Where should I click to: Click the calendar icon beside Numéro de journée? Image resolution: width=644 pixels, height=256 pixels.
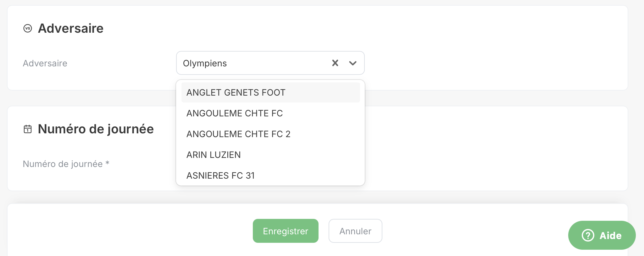click(x=28, y=129)
